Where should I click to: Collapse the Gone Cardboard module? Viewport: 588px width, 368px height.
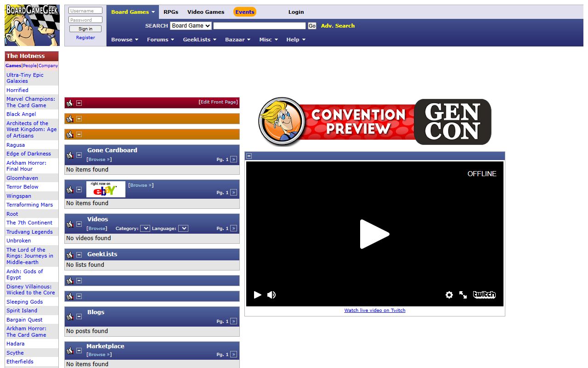[x=79, y=155]
